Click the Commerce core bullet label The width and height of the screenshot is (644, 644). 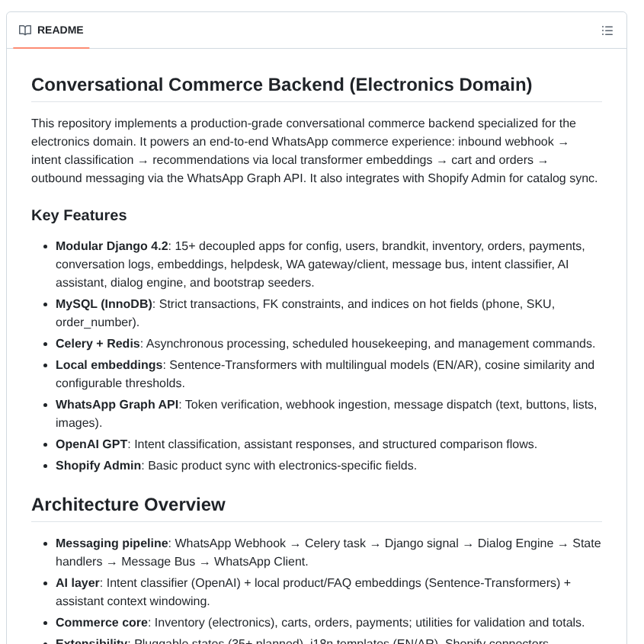(x=101, y=623)
